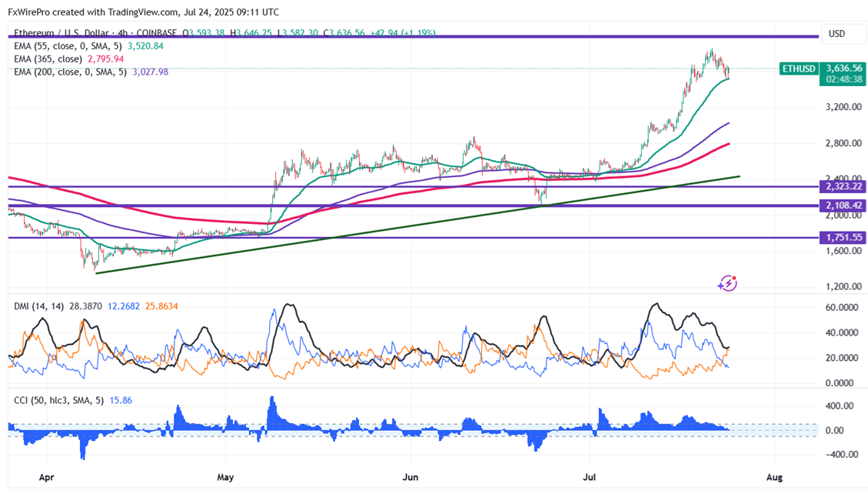Click the 02:48:38 candle countdown timer

[x=843, y=79]
